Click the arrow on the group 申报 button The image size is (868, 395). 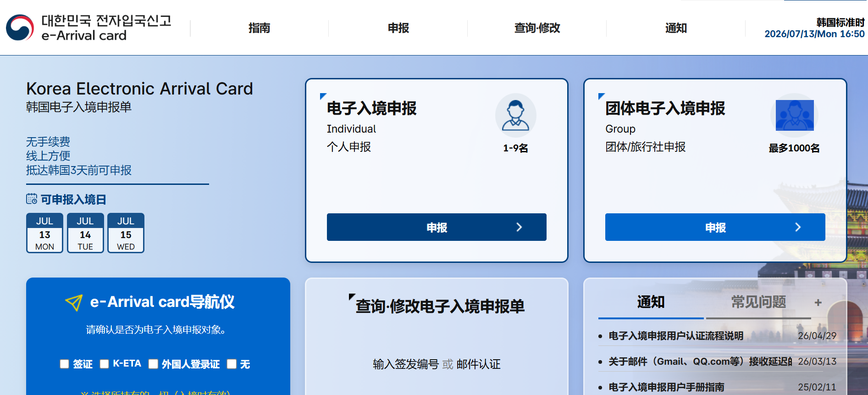pyautogui.click(x=798, y=227)
